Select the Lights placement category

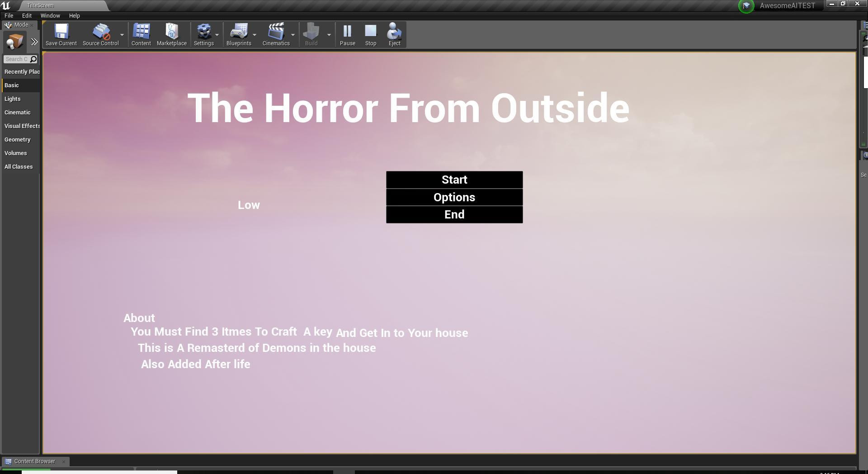[x=21, y=99]
